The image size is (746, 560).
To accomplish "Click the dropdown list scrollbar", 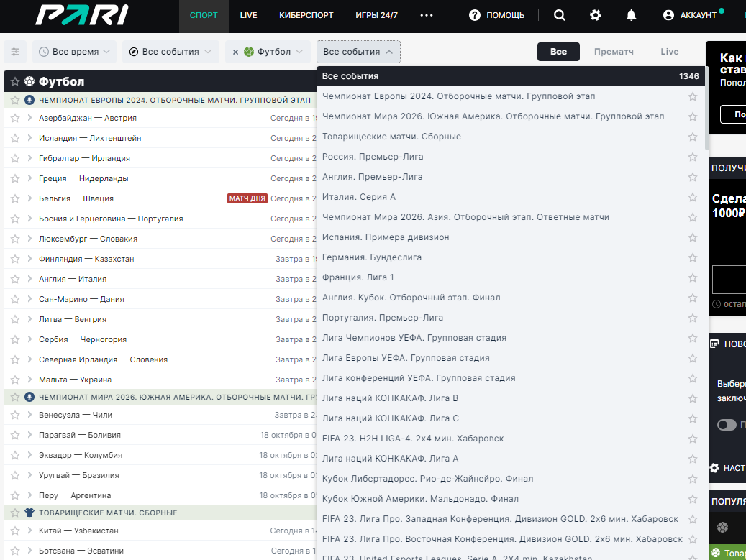I will pos(706,109).
